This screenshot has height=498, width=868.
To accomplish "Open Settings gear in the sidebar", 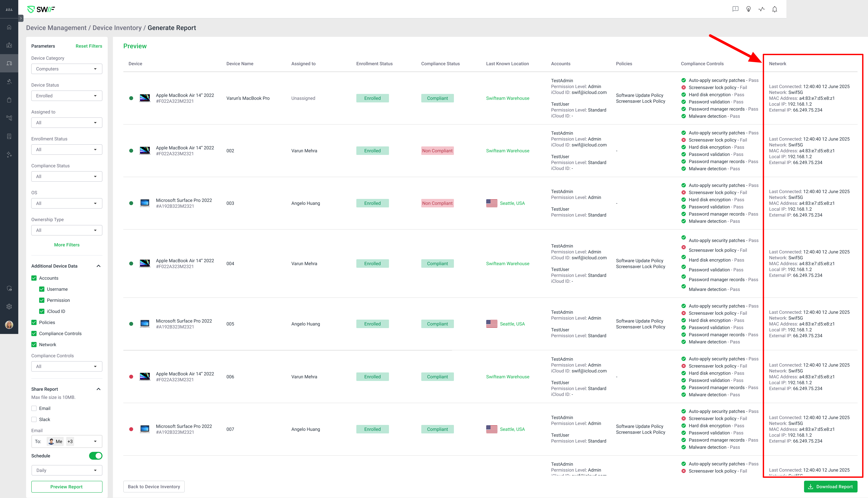I will point(9,307).
